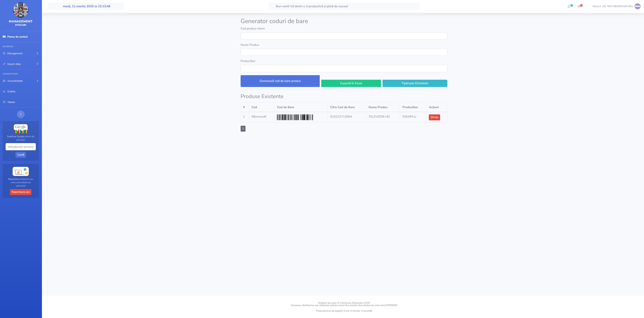Open the user alerts icon in header
644x318 pixels.
(569, 6)
